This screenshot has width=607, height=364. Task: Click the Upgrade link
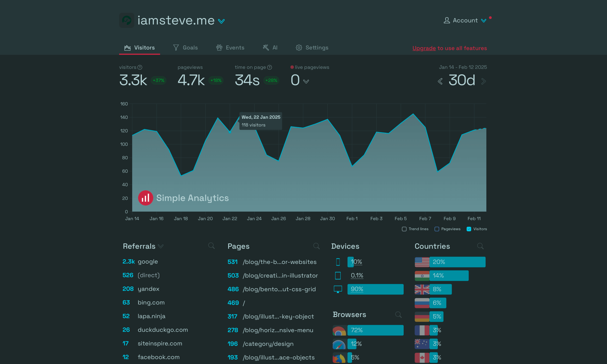[424, 48]
